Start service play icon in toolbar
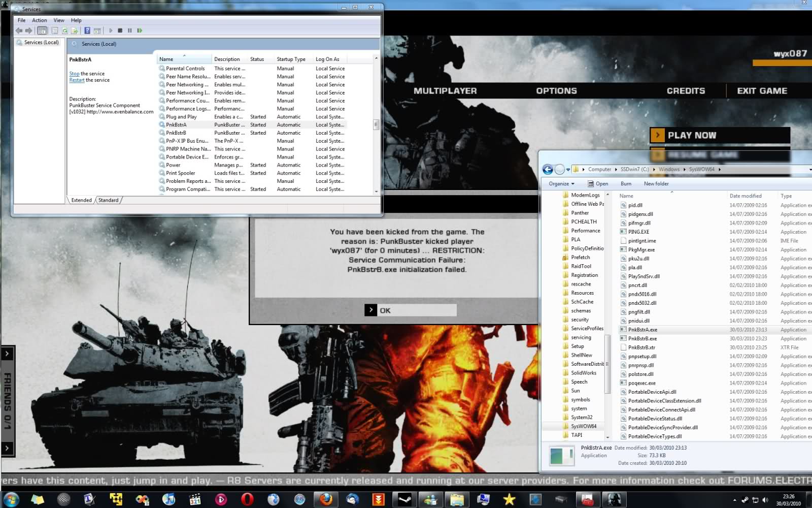This screenshot has width=812, height=508. pyautogui.click(x=110, y=30)
